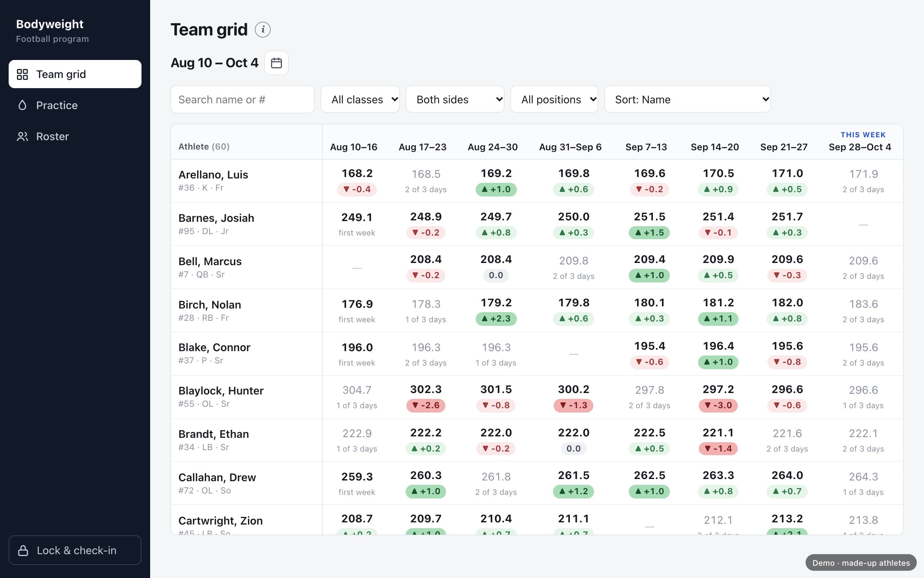Open the All positions filter
924x578 pixels.
tap(554, 99)
